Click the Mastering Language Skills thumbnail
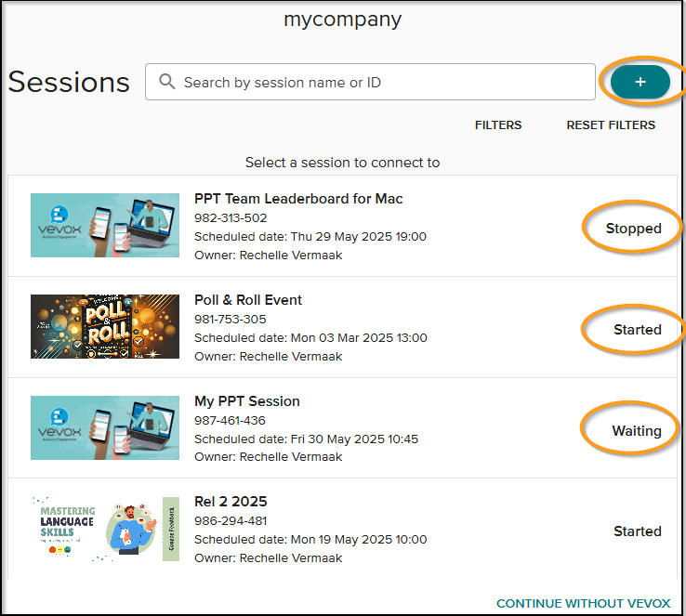The height and width of the screenshot is (616, 686). (105, 529)
